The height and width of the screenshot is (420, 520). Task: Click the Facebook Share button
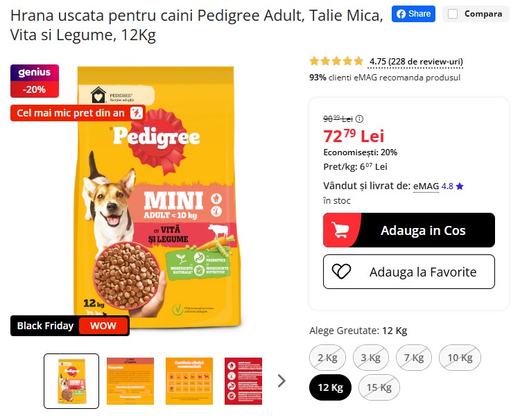point(413,14)
